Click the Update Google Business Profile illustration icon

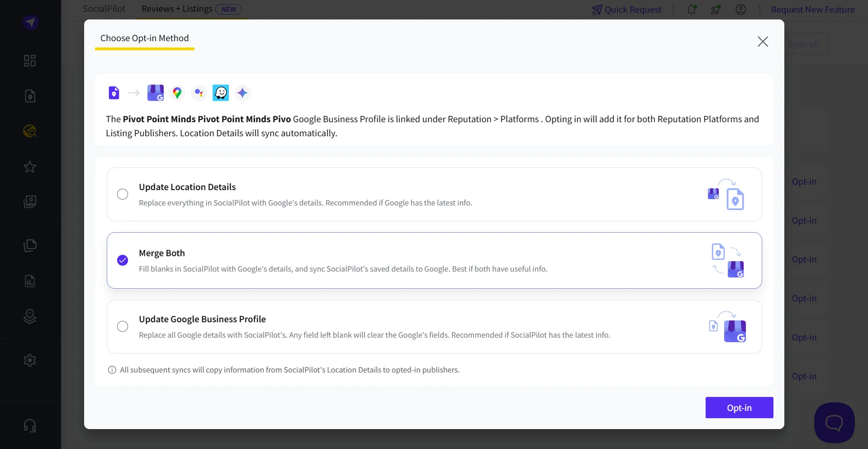pos(727,326)
